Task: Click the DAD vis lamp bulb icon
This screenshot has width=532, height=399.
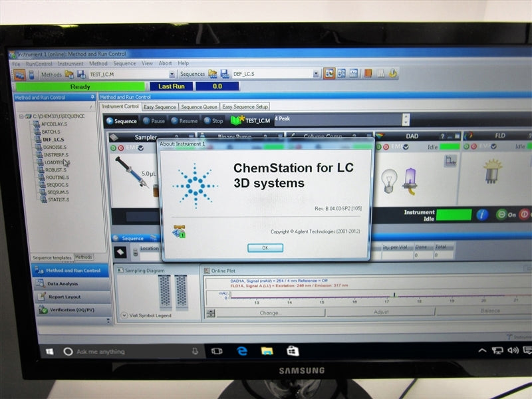Action: pyautogui.click(x=389, y=181)
